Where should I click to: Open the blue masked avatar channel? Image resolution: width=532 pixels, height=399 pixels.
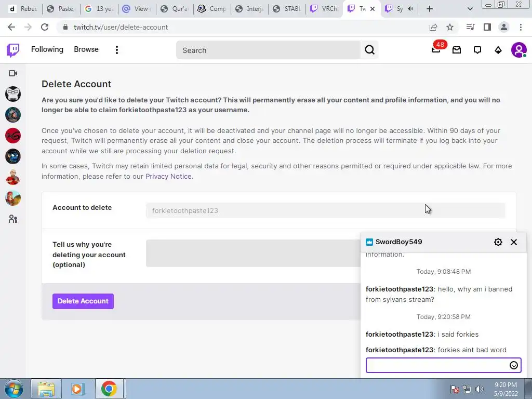tap(13, 156)
